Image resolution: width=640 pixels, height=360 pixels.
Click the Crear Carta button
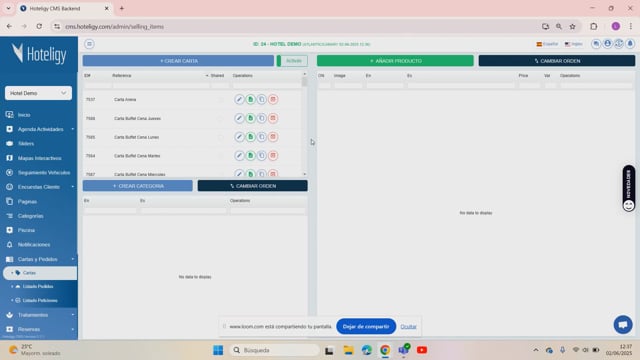click(178, 61)
